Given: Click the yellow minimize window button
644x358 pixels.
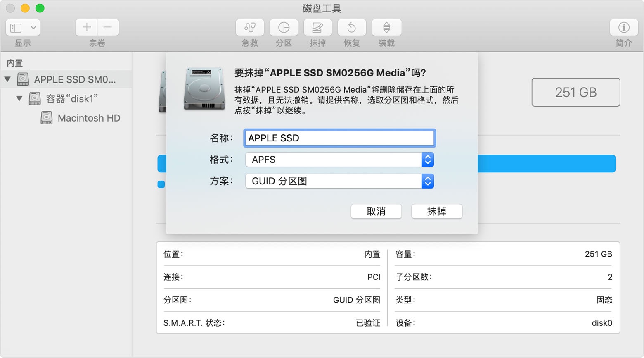Looking at the screenshot, I should [x=25, y=8].
